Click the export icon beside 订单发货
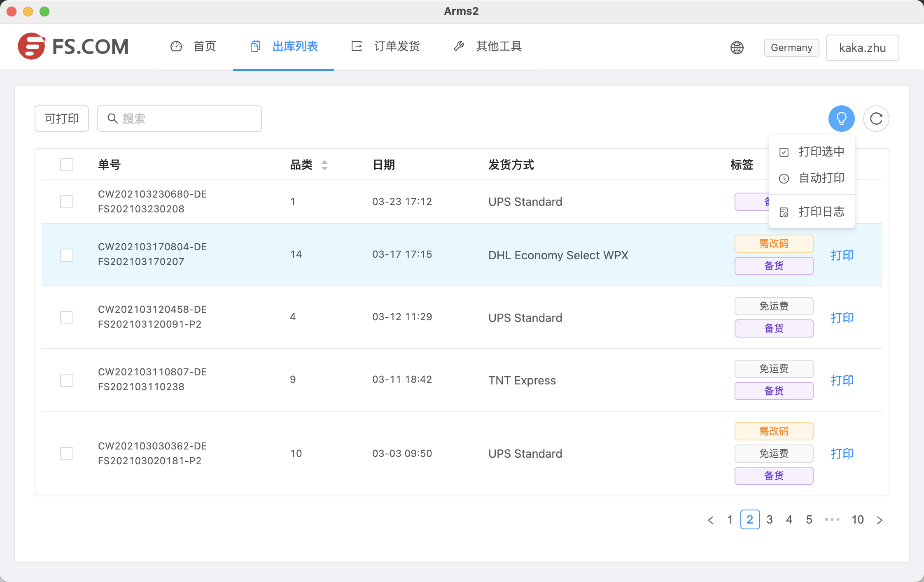 pos(357,46)
